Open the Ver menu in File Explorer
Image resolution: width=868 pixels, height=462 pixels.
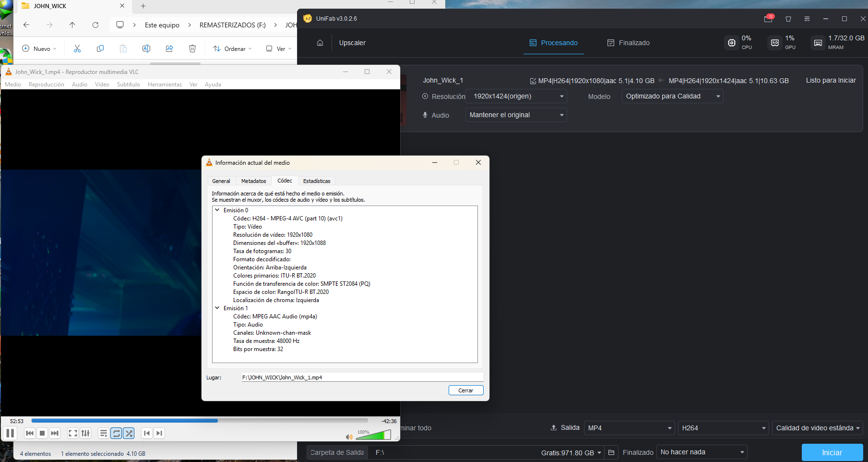coord(279,49)
